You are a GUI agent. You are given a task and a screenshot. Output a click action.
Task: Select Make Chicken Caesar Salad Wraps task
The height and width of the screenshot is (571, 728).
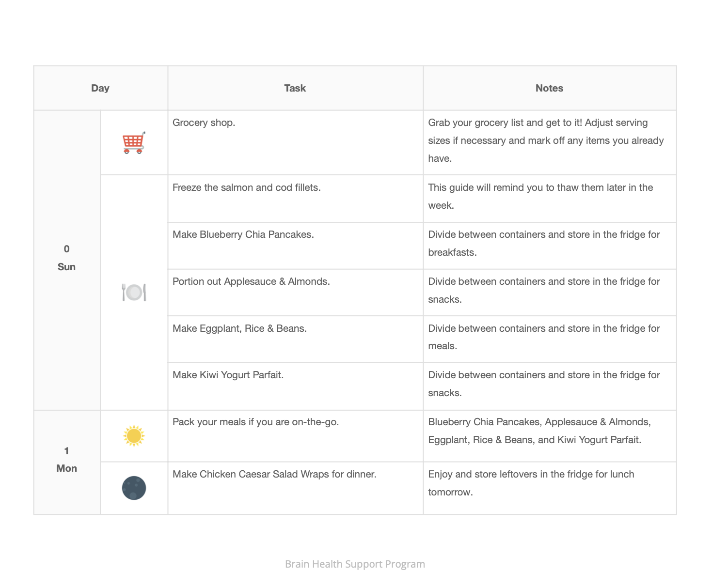(274, 474)
